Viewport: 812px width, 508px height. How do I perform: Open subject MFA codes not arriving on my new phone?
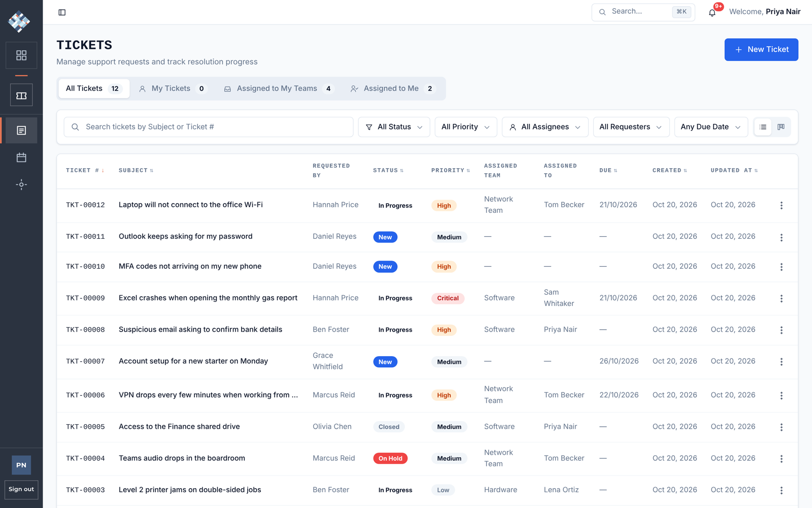pyautogui.click(x=190, y=266)
